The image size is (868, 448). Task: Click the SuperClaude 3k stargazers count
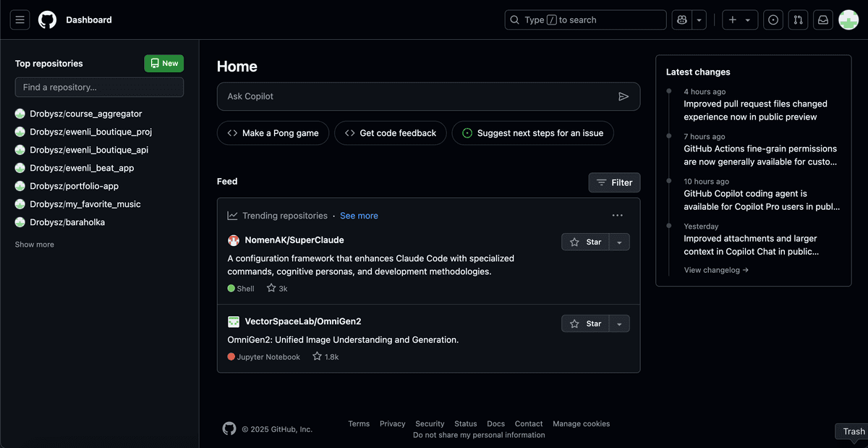277,288
